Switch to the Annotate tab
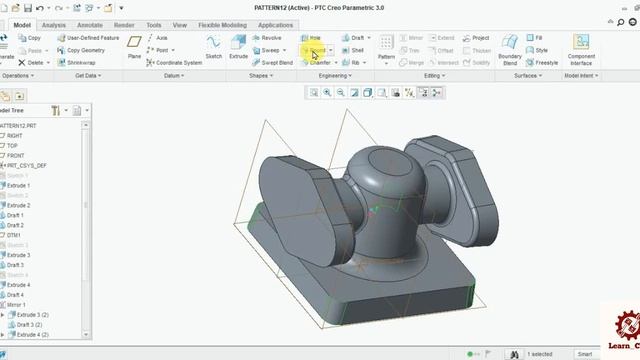Image resolution: width=640 pixels, height=360 pixels. [x=90, y=25]
